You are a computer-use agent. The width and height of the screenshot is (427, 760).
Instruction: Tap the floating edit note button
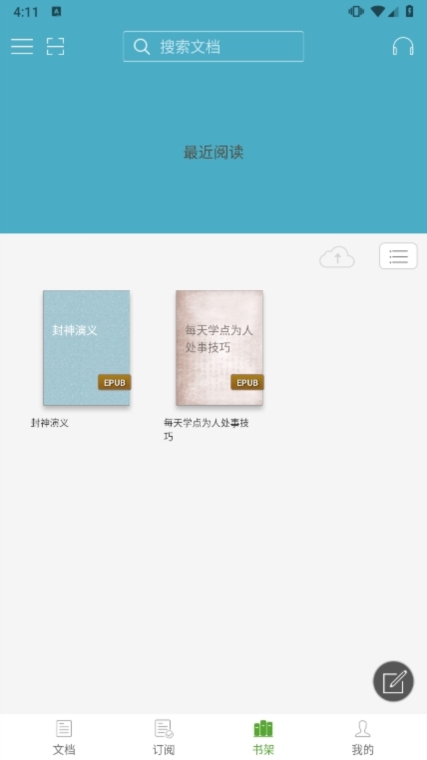(x=393, y=681)
